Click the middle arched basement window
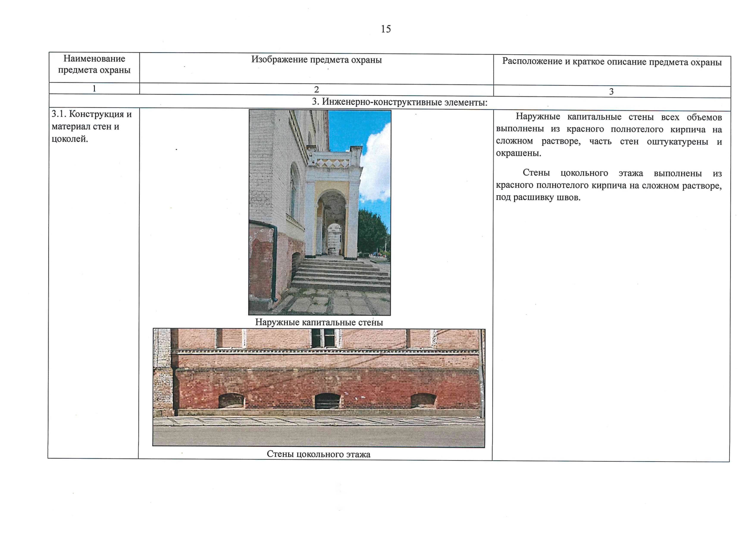 click(x=327, y=401)
